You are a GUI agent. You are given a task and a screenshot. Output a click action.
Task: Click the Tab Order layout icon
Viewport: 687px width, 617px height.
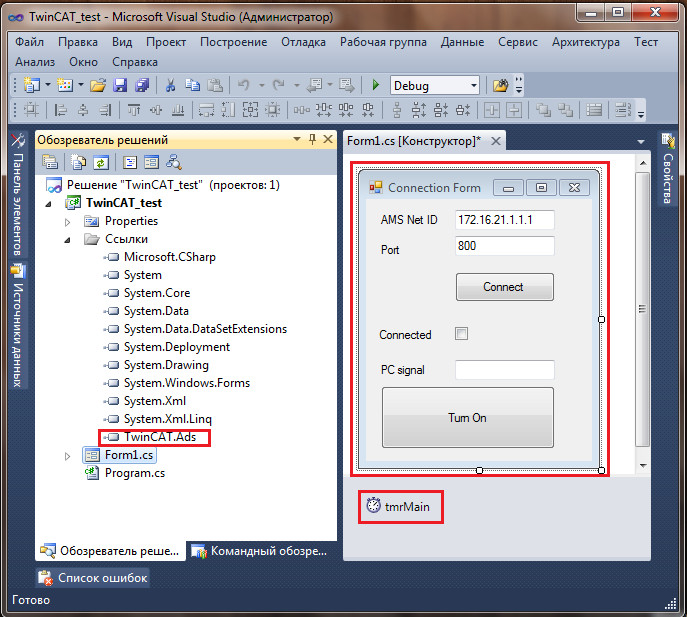tap(623, 110)
